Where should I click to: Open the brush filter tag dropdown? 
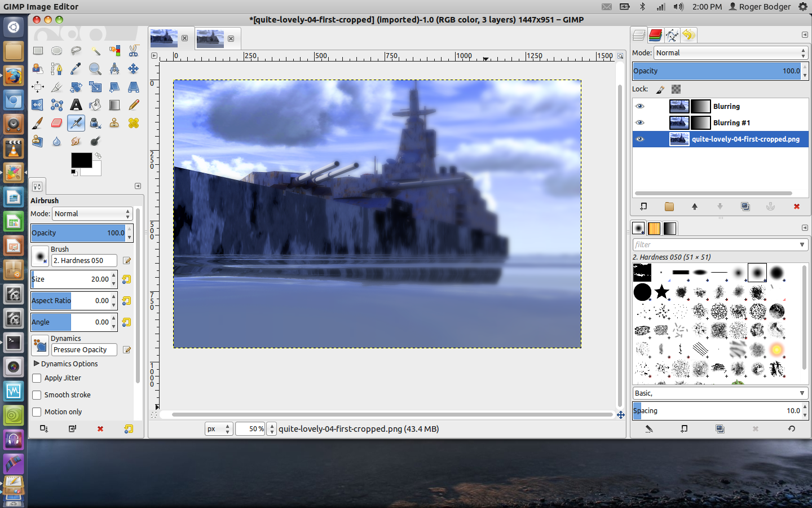[802, 244]
